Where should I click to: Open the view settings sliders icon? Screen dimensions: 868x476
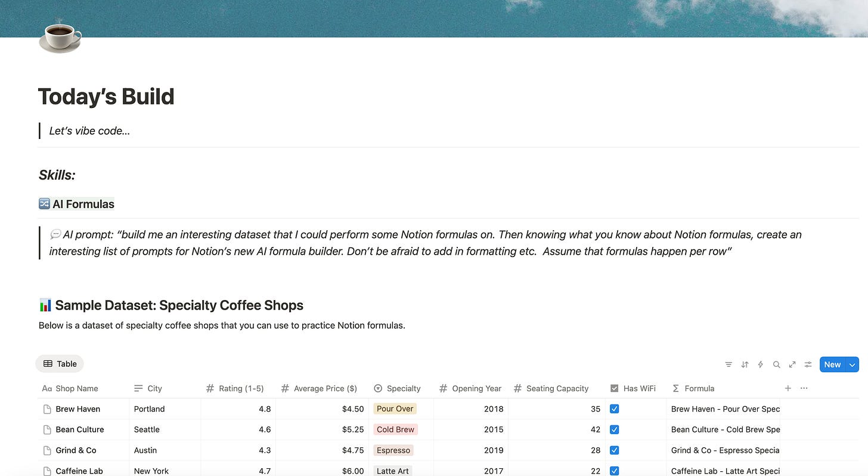point(808,364)
